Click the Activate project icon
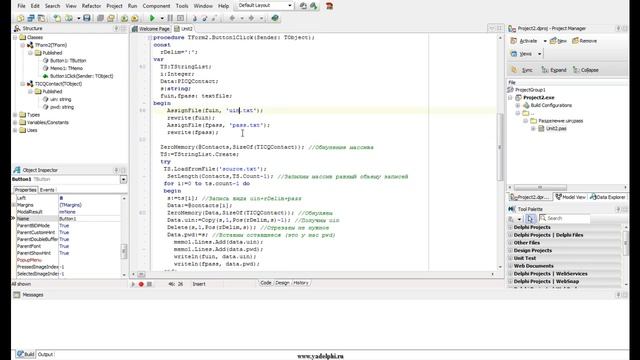 (x=514, y=41)
